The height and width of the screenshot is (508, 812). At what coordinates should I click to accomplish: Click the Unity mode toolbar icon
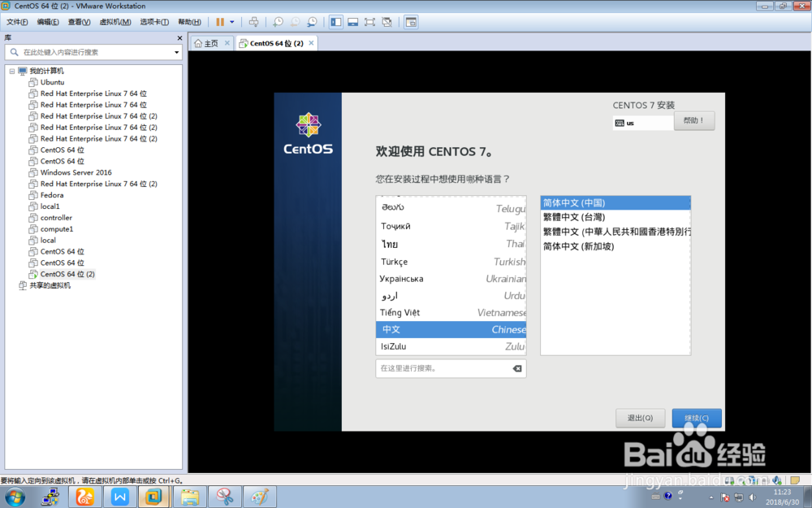tap(387, 22)
